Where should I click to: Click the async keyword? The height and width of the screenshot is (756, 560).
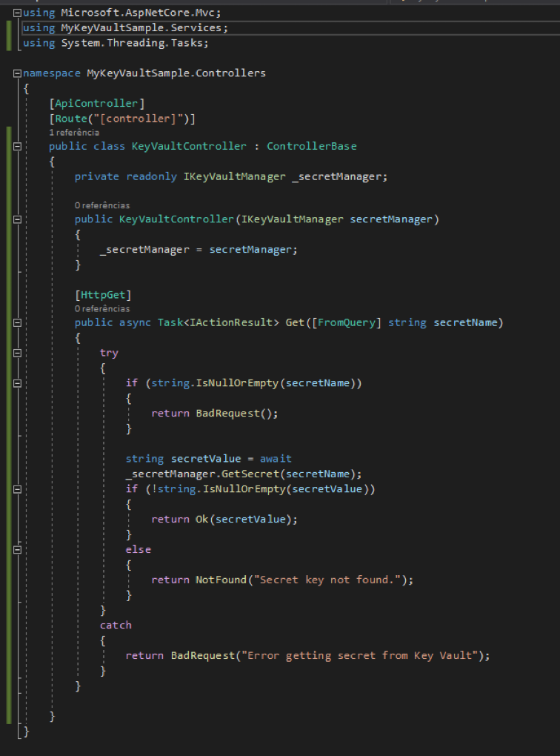(x=135, y=322)
